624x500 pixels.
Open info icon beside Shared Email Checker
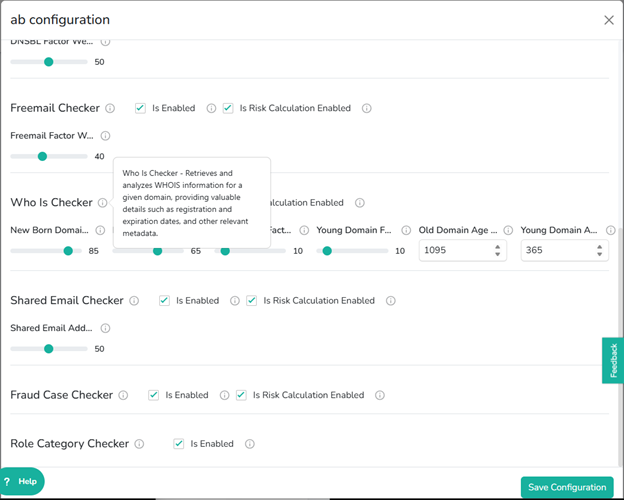click(x=134, y=301)
